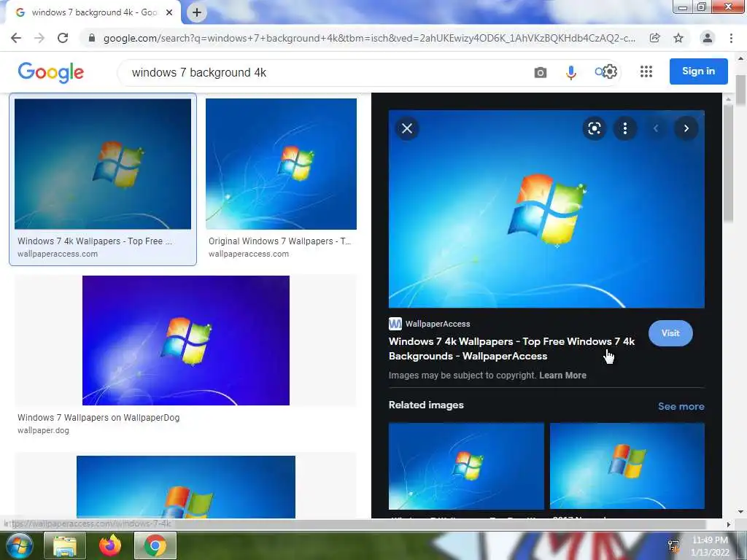The height and width of the screenshot is (560, 747).
Task: Click 'Windows 7 4k Wallpapers - Top Free ...' caption
Action: tap(95, 241)
